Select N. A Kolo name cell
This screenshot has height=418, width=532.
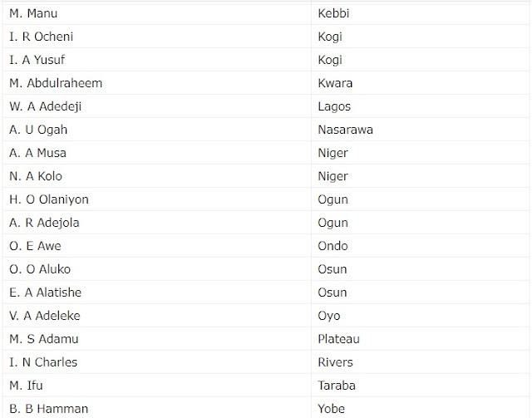point(36,176)
